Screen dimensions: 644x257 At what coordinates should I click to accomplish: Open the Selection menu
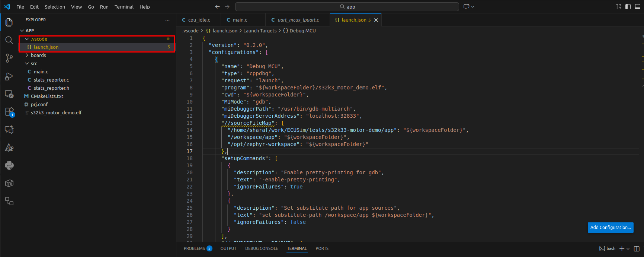55,7
